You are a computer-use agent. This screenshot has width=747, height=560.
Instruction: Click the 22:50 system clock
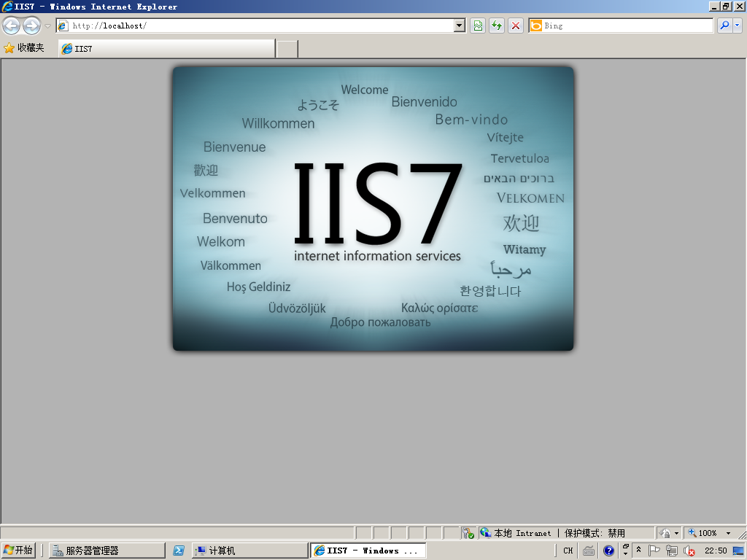pos(716,551)
